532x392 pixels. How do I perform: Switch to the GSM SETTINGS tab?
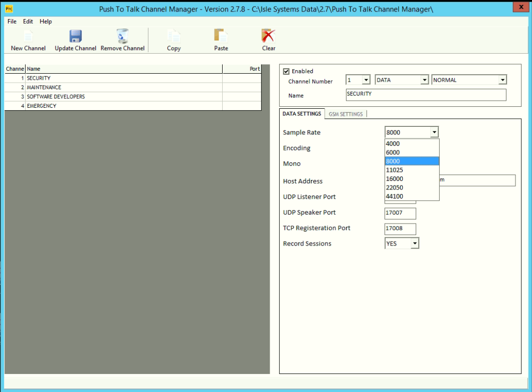(345, 114)
